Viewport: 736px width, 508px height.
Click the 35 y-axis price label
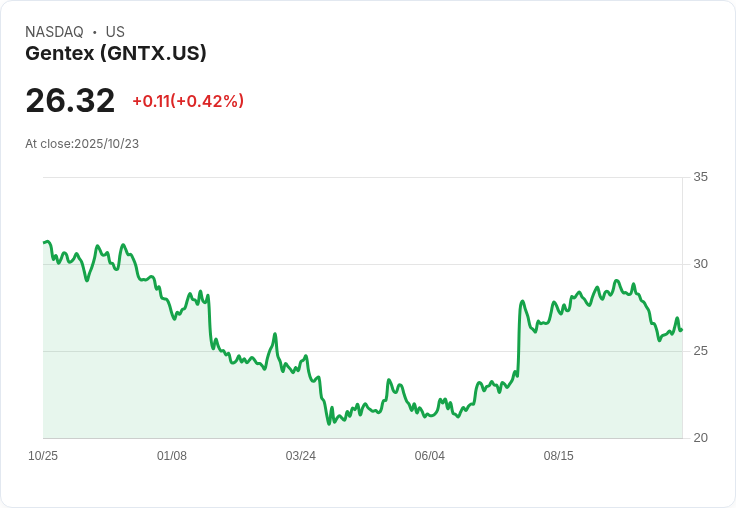click(701, 177)
